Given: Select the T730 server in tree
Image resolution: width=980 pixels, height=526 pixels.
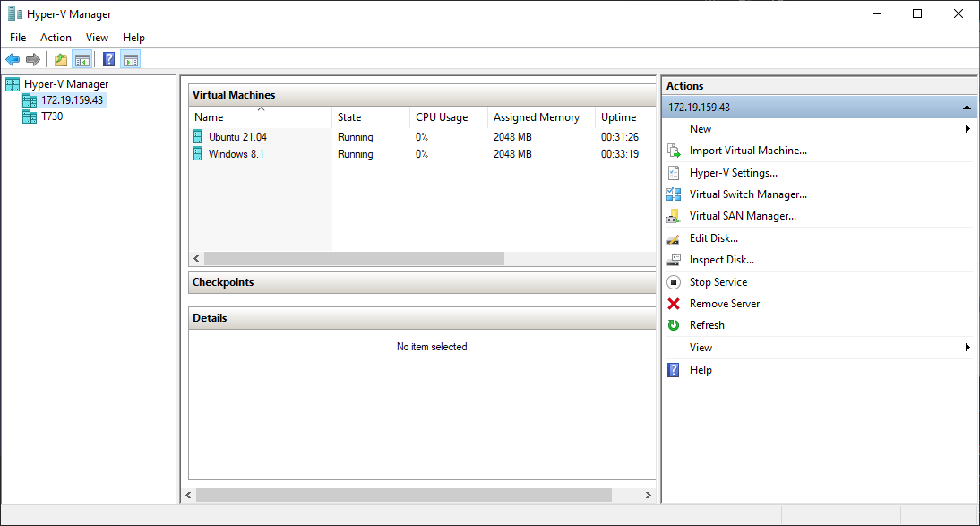Looking at the screenshot, I should click(52, 116).
